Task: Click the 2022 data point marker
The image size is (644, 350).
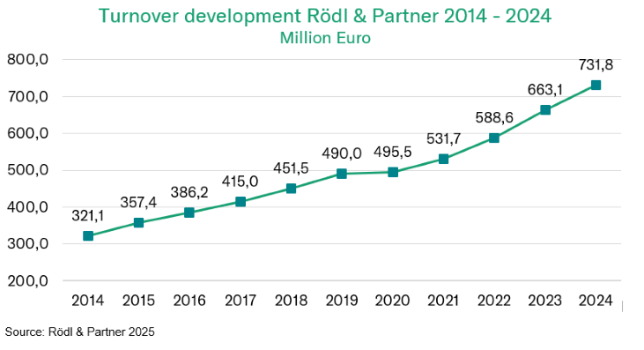Action: (494, 138)
